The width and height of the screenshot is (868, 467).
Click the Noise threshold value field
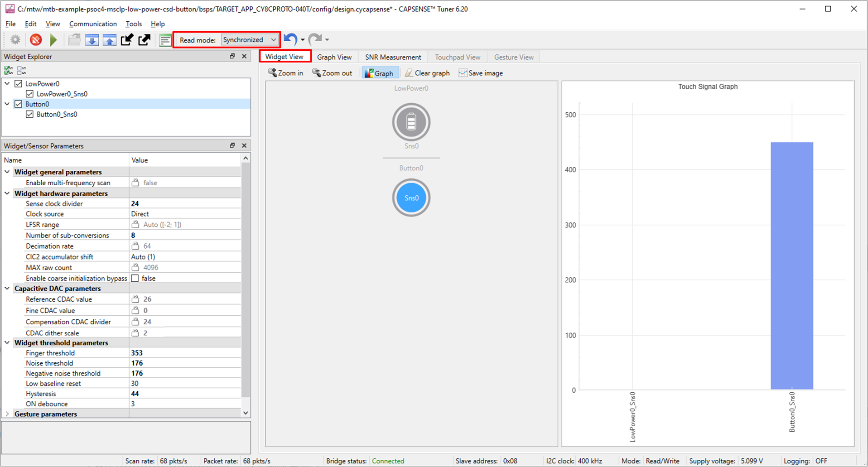(185, 363)
